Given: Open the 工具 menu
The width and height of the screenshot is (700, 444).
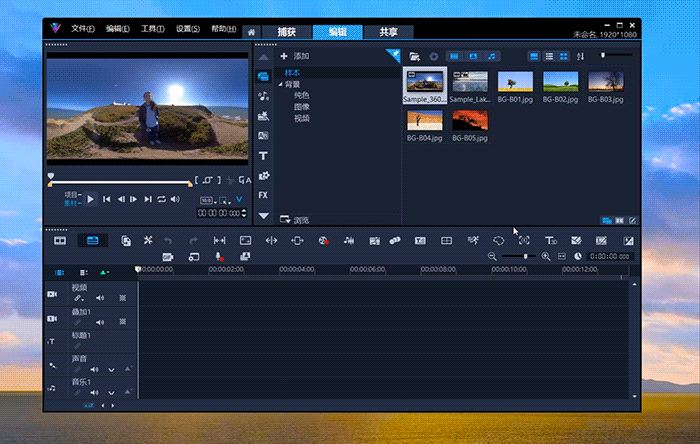Looking at the screenshot, I should [152, 28].
